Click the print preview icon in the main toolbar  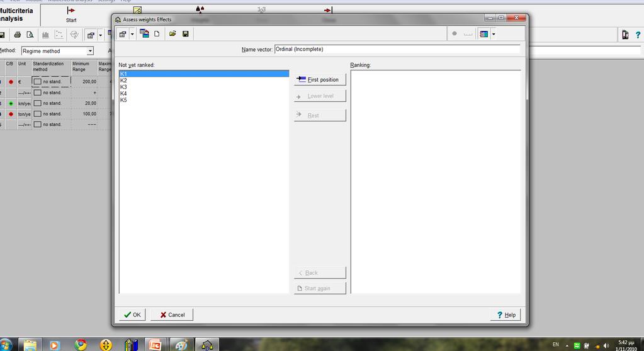(x=30, y=35)
